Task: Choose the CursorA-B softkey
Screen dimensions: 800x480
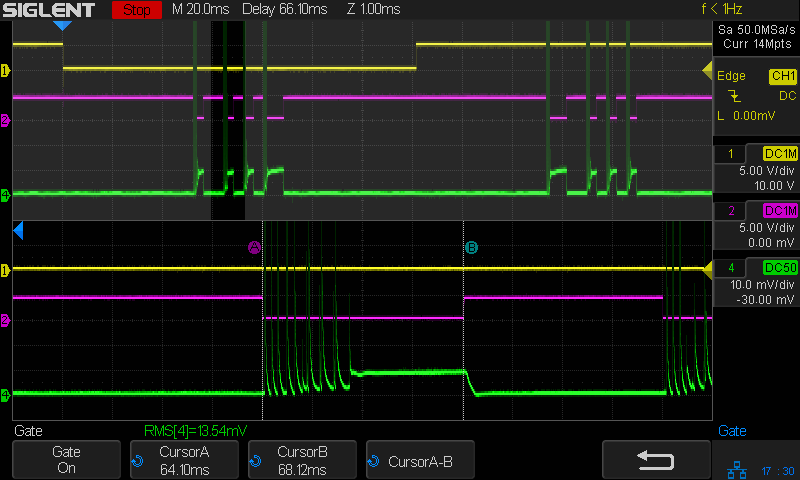Action: pos(420,460)
